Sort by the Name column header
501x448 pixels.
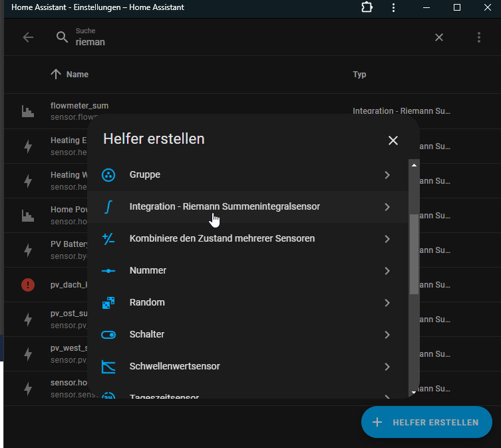(x=77, y=75)
